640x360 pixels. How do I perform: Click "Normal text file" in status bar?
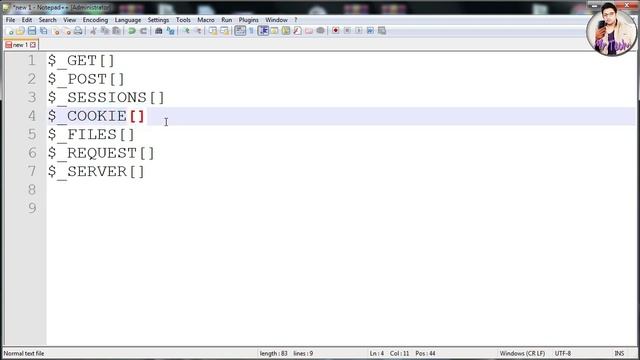[x=24, y=353]
